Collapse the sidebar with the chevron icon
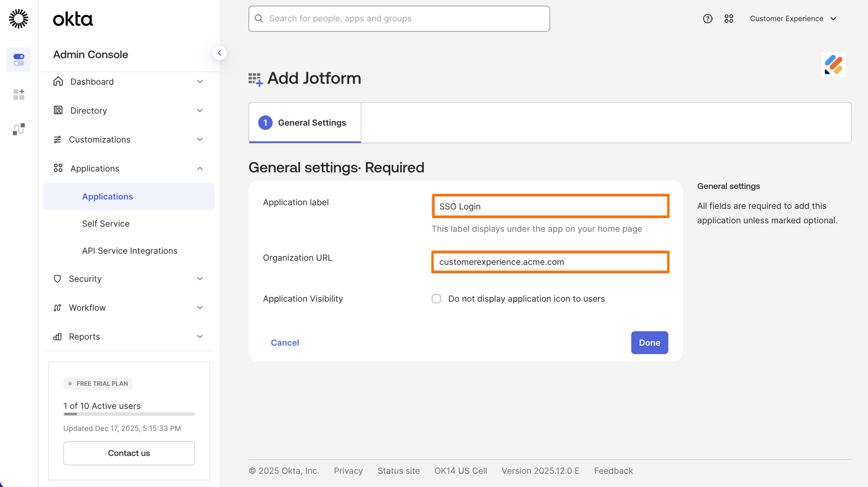 pos(220,53)
